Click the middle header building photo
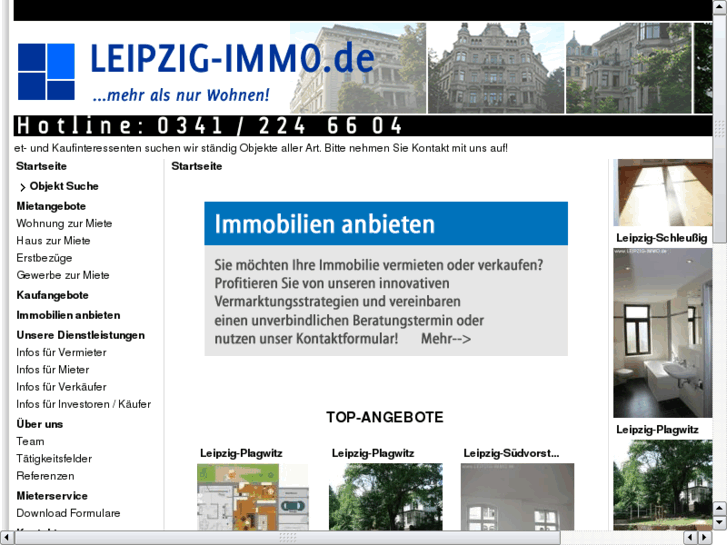 (x=496, y=68)
